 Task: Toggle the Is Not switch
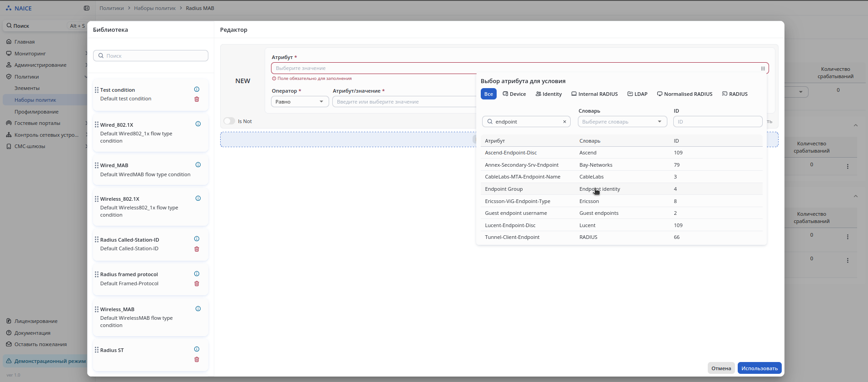pos(229,121)
